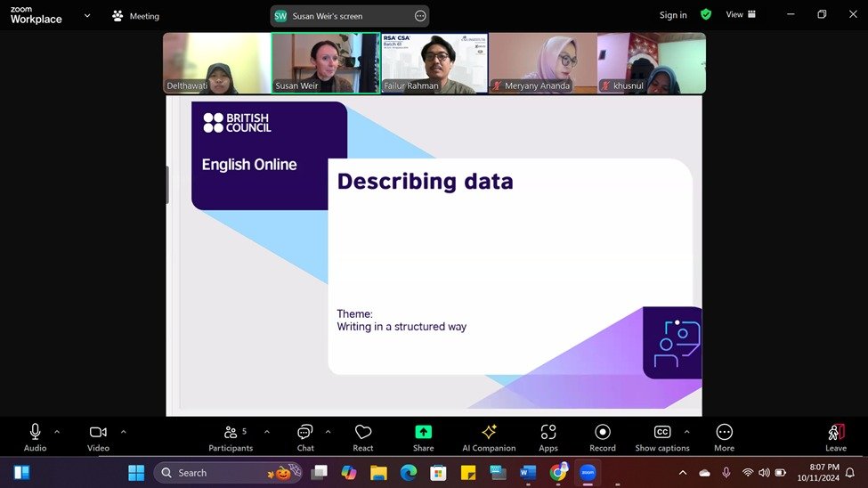
Task: Open Windows Start menu
Action: (x=136, y=473)
